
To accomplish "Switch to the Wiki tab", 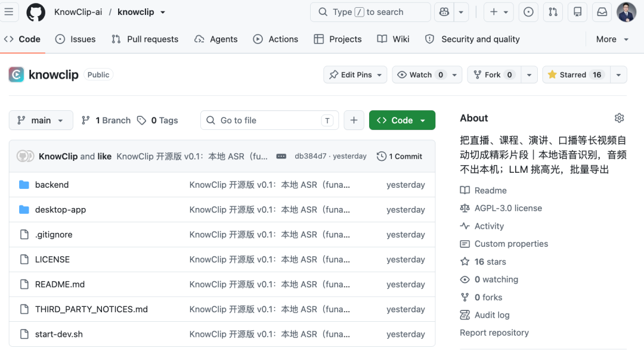I will click(393, 39).
